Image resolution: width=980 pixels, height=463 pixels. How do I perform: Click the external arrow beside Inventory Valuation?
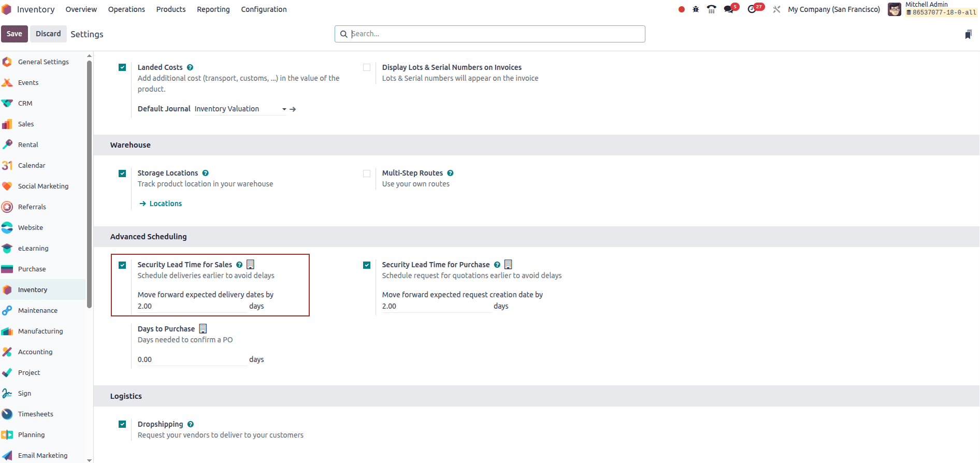293,109
